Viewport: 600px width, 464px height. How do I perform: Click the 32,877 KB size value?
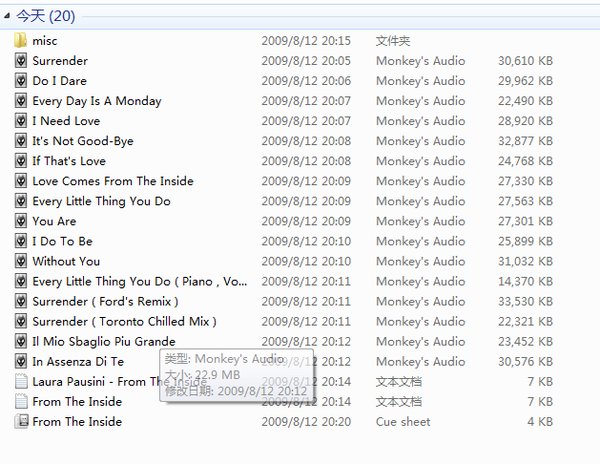coord(525,141)
